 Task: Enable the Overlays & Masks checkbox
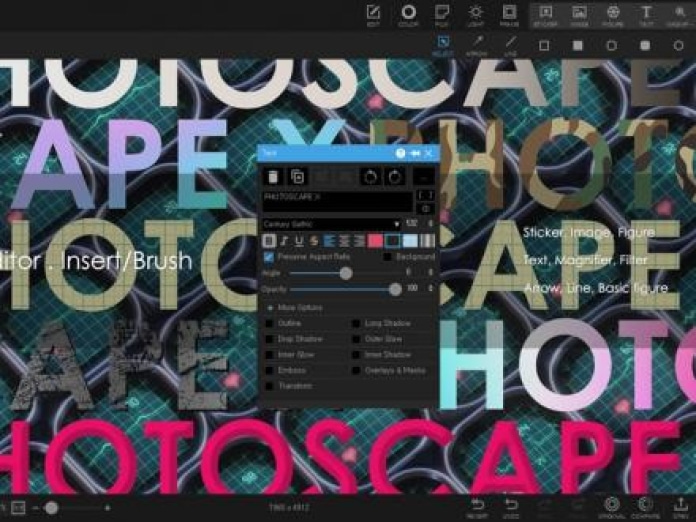click(356, 370)
